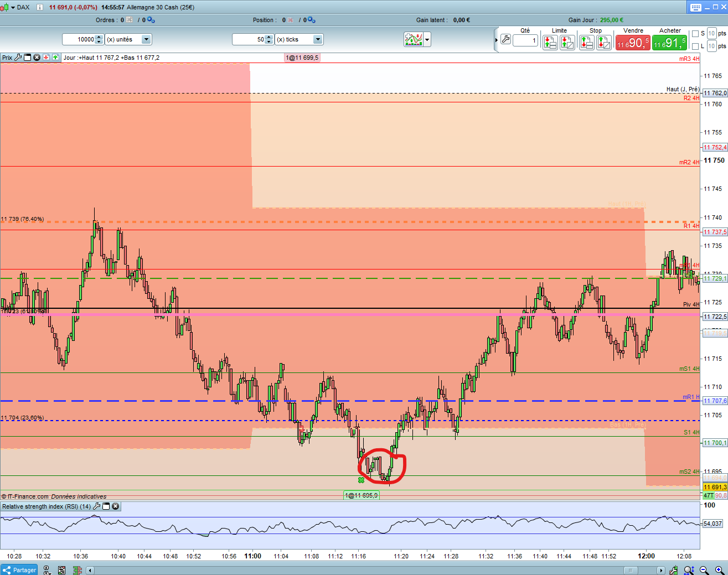Click the green Acheter price button
The image size is (728, 575).
click(x=670, y=43)
